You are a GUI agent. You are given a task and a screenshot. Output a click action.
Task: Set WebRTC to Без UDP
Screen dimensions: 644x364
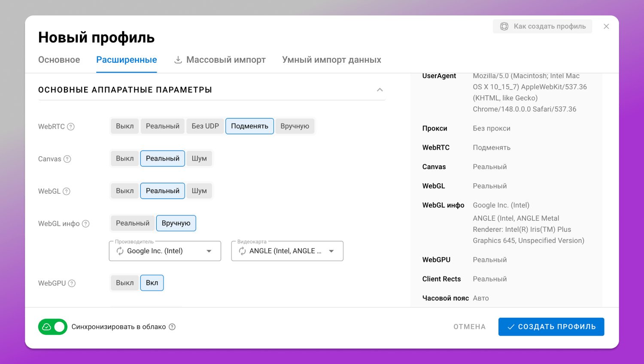[205, 126]
